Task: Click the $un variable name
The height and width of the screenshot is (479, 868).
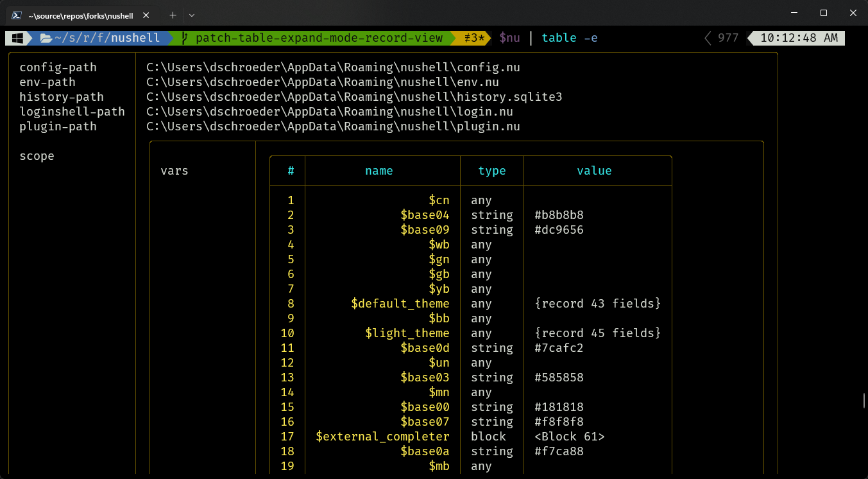Action: tap(439, 363)
